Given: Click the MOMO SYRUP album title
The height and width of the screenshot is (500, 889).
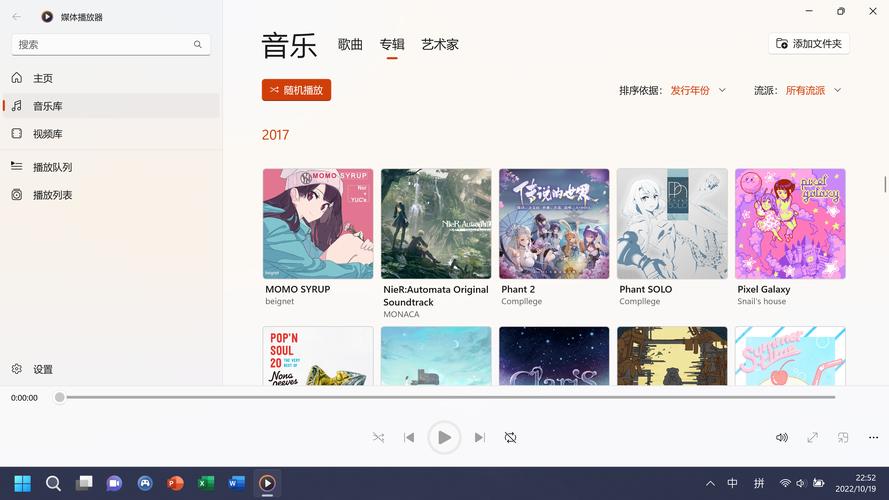Looking at the screenshot, I should click(298, 289).
